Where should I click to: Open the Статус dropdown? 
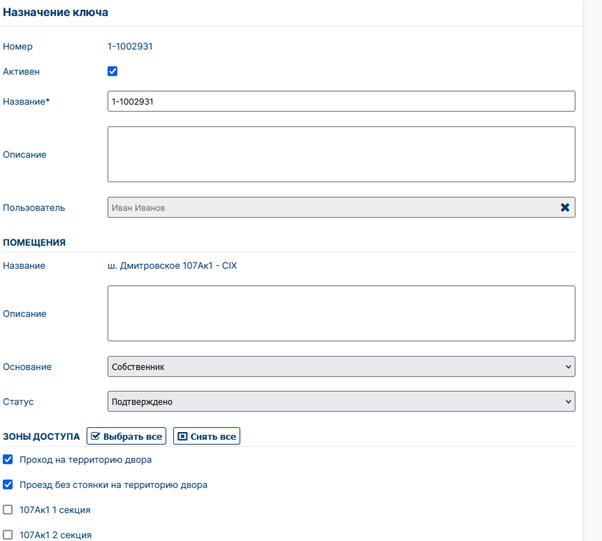pyautogui.click(x=341, y=402)
